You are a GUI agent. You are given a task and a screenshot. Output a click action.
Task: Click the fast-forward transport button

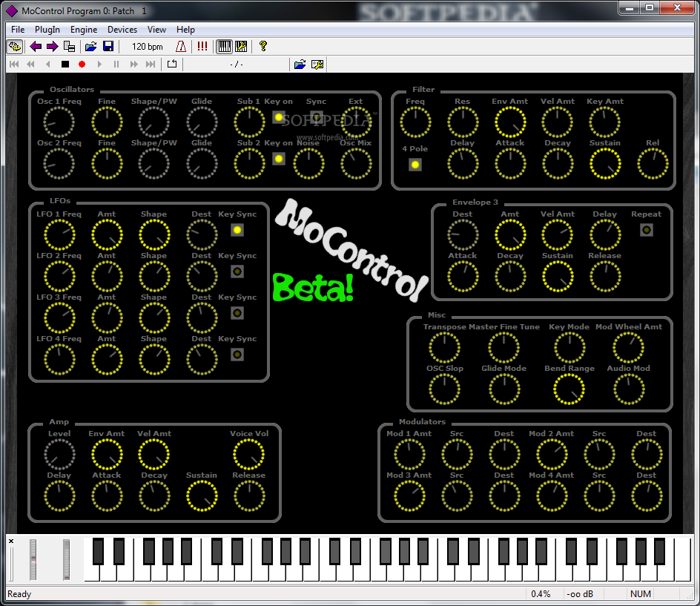coord(133,65)
